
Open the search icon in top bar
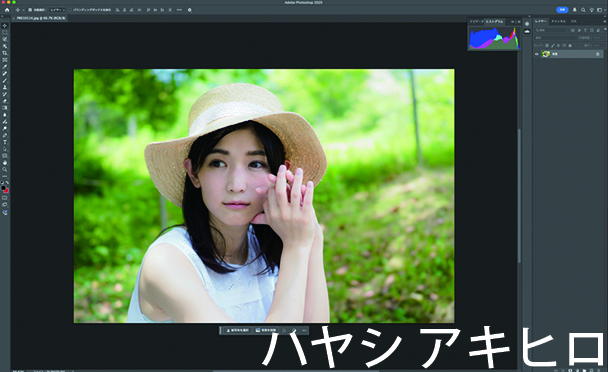pos(583,10)
